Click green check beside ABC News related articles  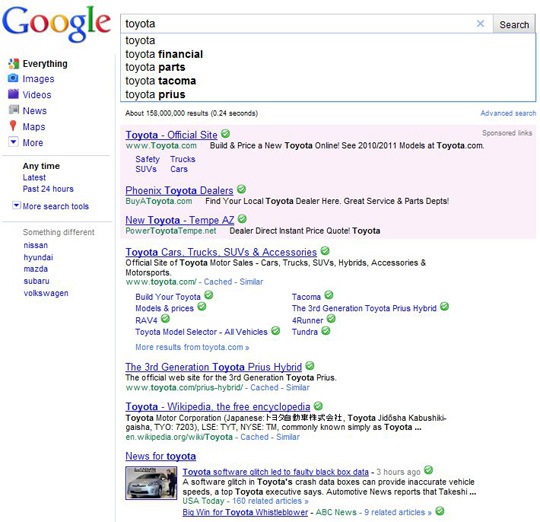[440, 511]
